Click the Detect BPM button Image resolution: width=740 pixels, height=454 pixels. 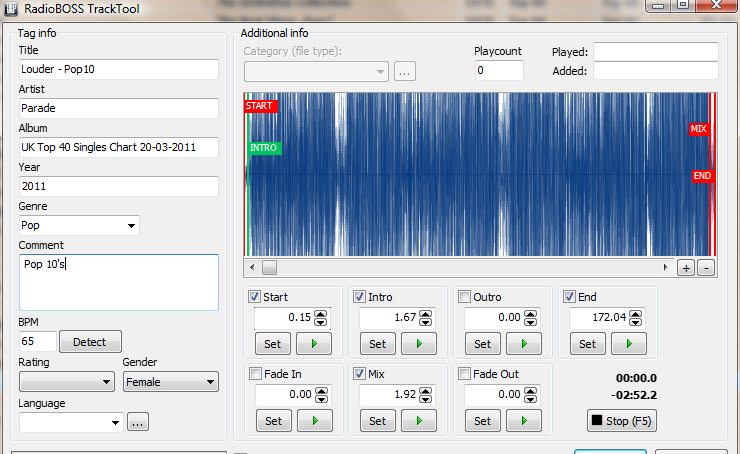90,342
